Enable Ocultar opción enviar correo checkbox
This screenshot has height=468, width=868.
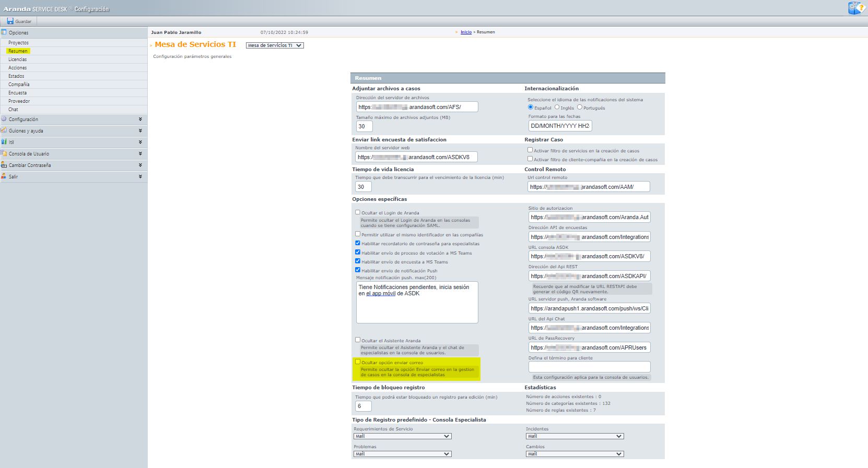(x=358, y=362)
